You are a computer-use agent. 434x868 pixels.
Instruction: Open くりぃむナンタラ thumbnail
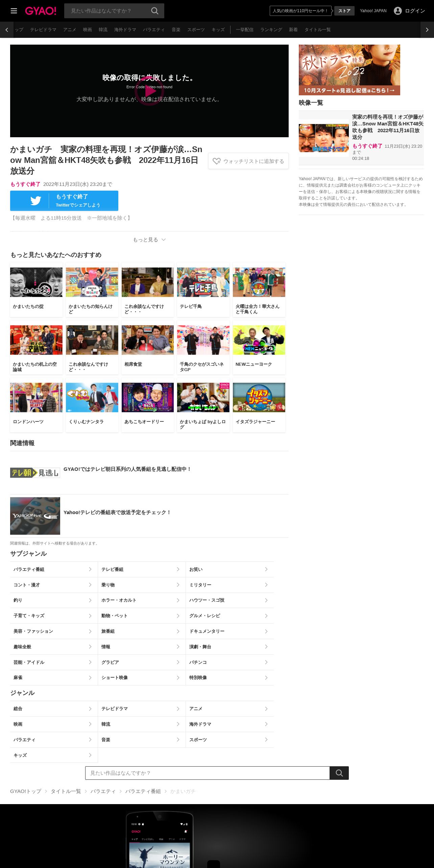coord(92,397)
